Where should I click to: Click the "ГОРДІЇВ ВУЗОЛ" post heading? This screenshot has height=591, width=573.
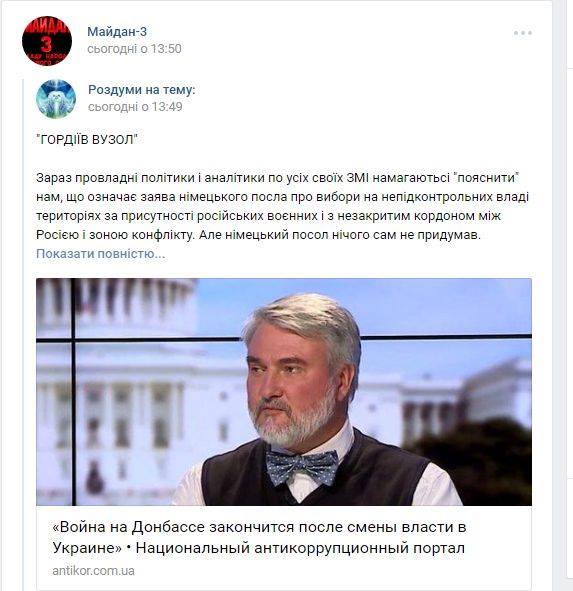(87, 140)
